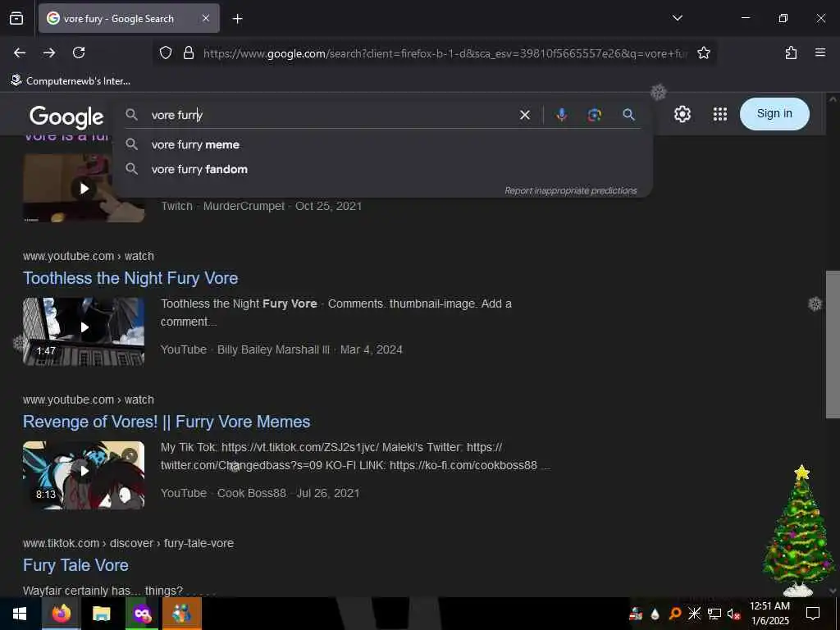The image size is (840, 630).
Task: Click Firefox icon in the taskbar
Action: 62,614
